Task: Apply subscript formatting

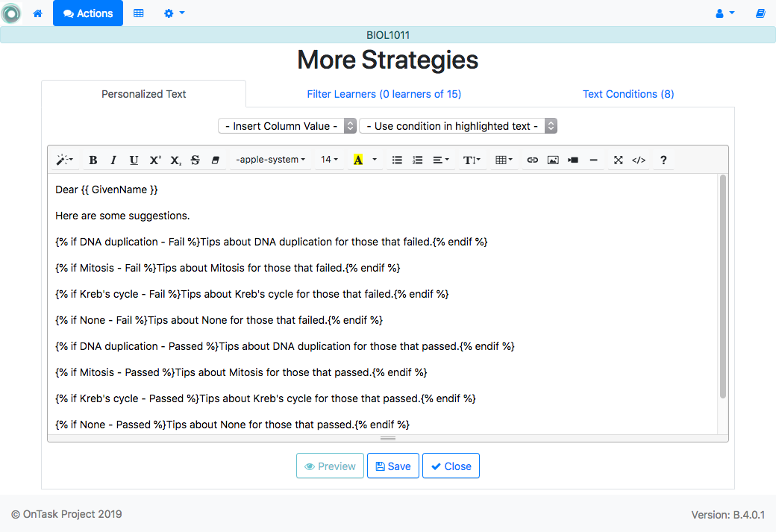Action: (x=175, y=160)
